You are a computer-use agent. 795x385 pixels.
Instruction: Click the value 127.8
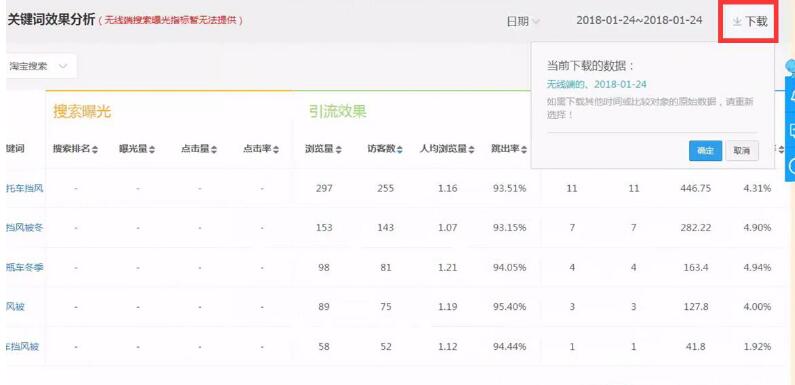pyautogui.click(x=696, y=307)
